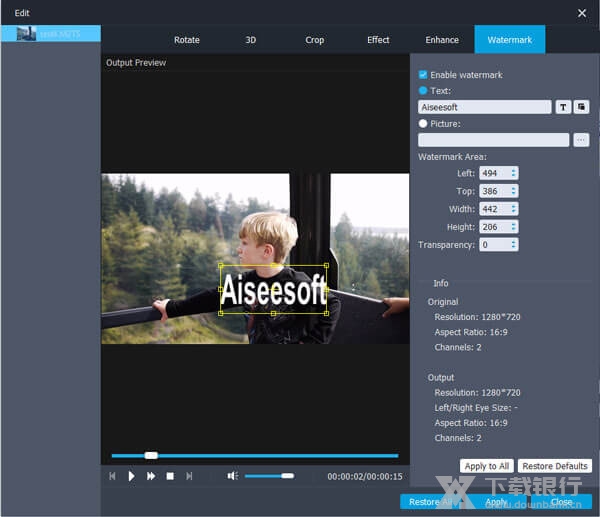The height and width of the screenshot is (517, 600).
Task: Open the watermark text color icon
Action: point(581,107)
